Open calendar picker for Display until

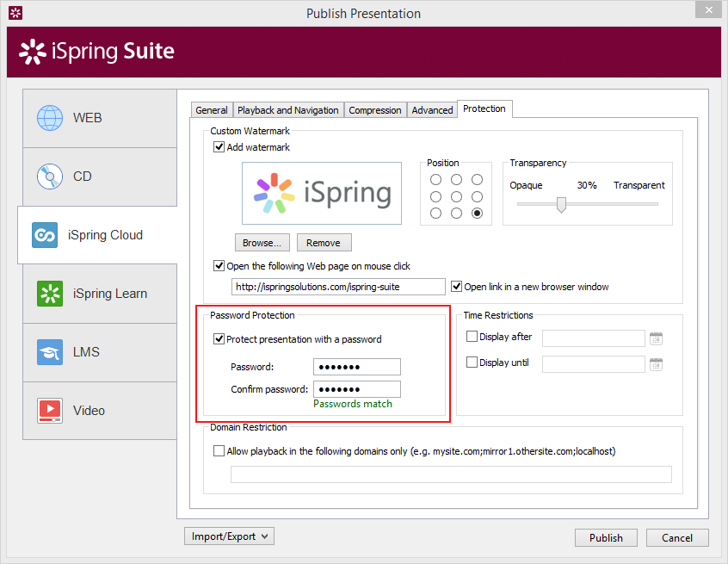coord(656,365)
